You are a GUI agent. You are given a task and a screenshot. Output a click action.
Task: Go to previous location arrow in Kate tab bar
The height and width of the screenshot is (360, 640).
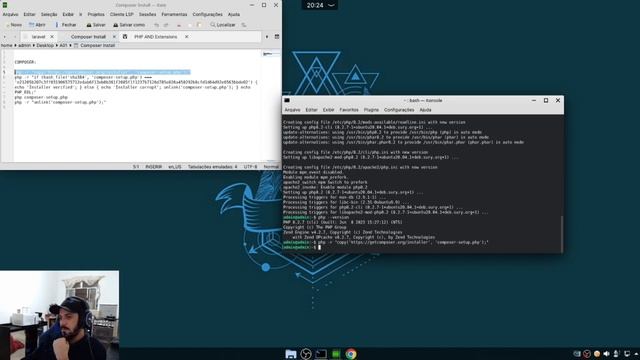coord(5,37)
